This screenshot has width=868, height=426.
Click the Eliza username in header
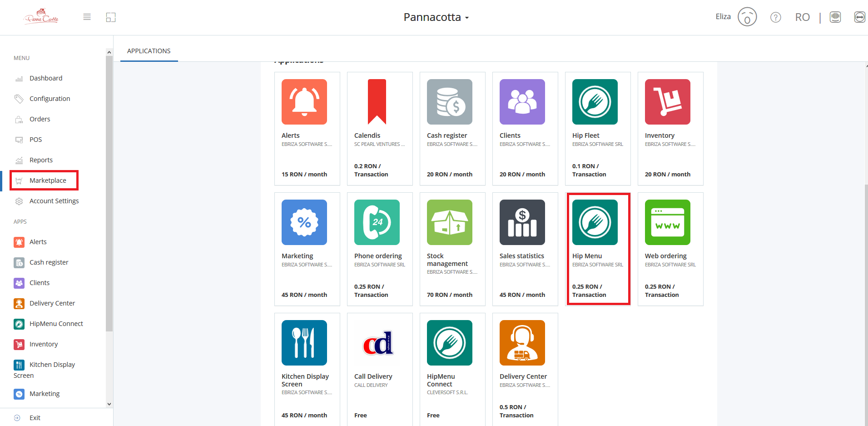(723, 16)
